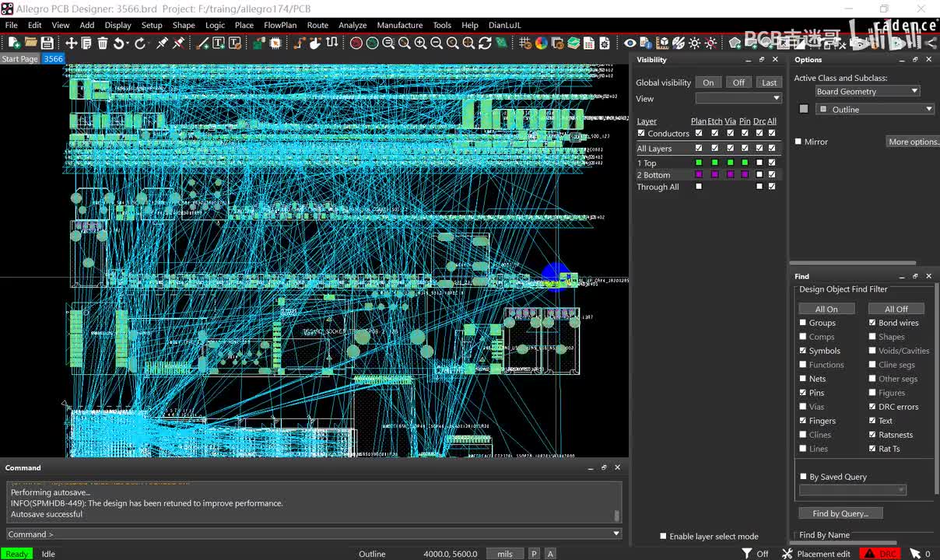This screenshot has width=940, height=560.
Task: Open the Board Geometry class dropdown
Action: [868, 91]
